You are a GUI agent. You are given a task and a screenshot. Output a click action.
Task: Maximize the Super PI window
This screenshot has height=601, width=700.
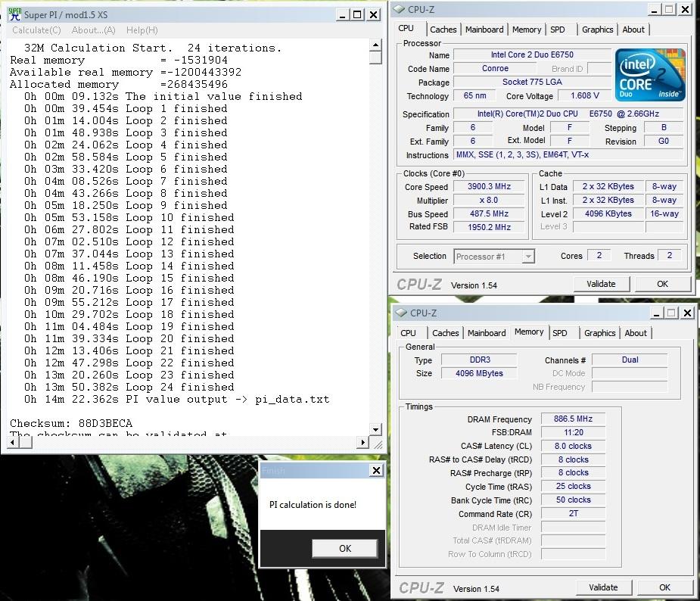pos(357,14)
